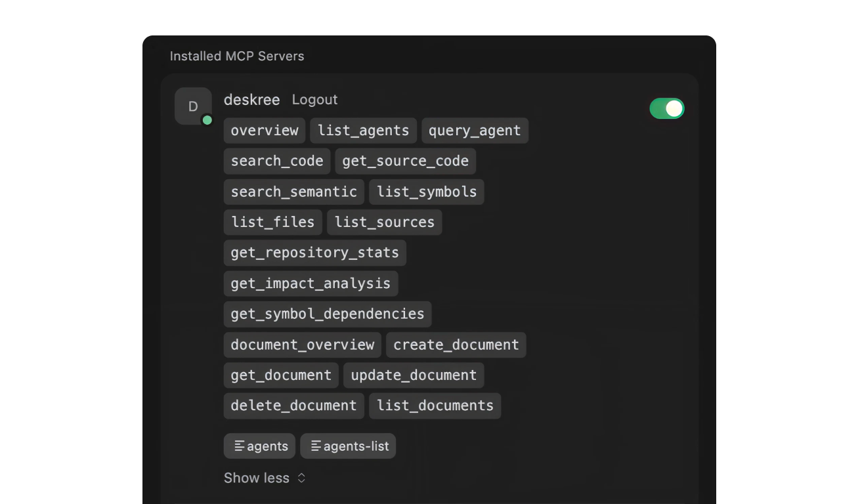Click the get_repository_stats tool tag
Viewport: 860px width, 504px height.
(315, 253)
